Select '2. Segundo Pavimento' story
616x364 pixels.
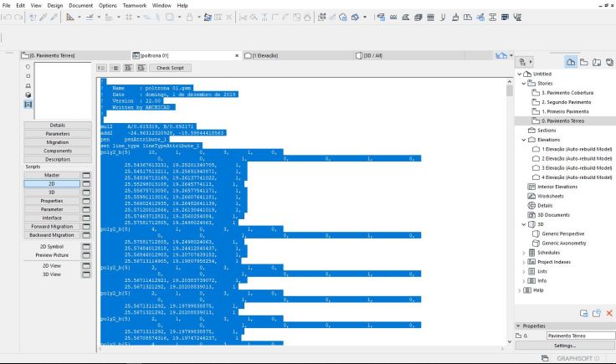click(566, 102)
